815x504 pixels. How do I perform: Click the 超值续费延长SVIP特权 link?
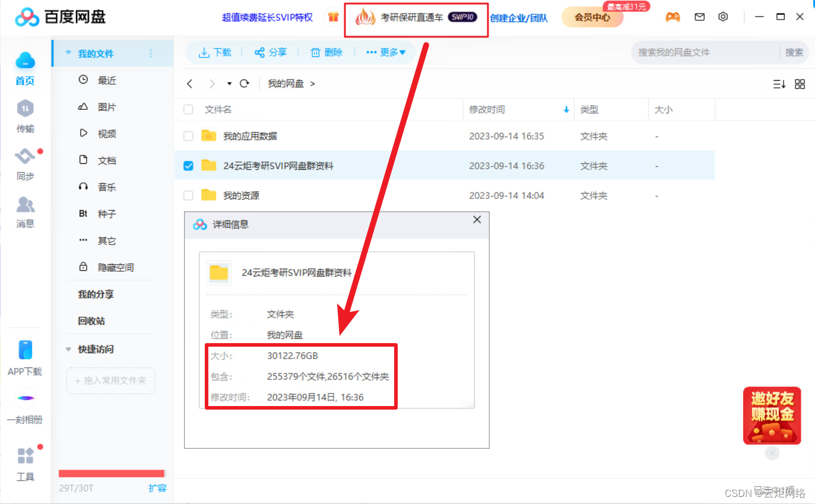tap(267, 17)
